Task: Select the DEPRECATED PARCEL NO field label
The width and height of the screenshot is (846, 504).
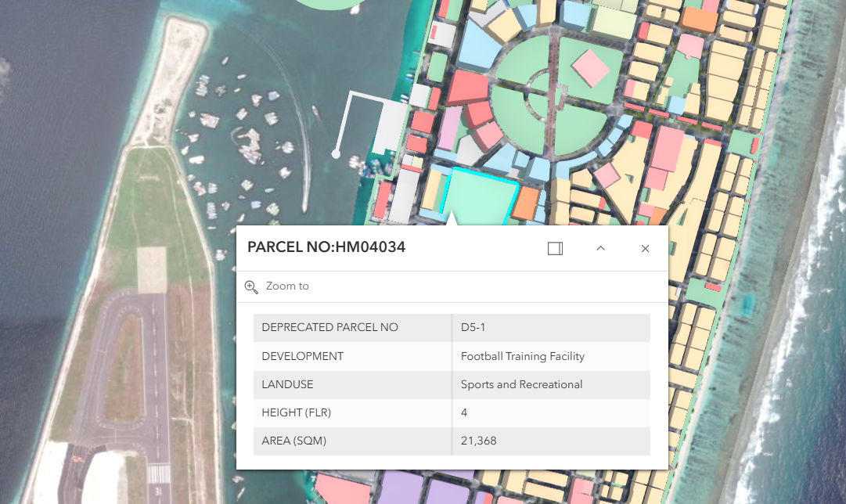Action: 329,327
